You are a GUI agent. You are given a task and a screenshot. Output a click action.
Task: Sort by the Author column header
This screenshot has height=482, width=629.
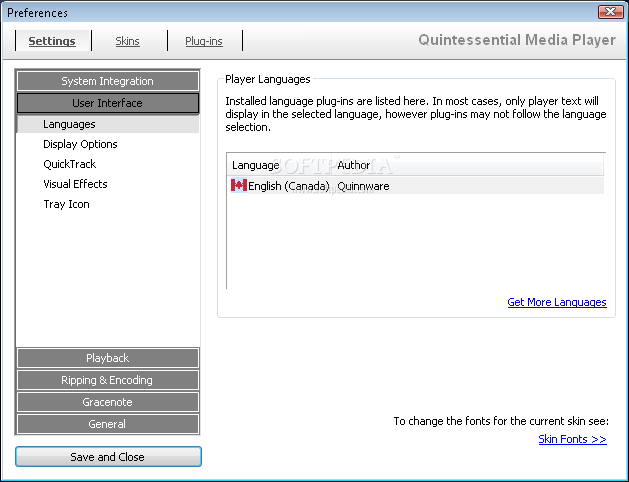pyautogui.click(x=468, y=165)
